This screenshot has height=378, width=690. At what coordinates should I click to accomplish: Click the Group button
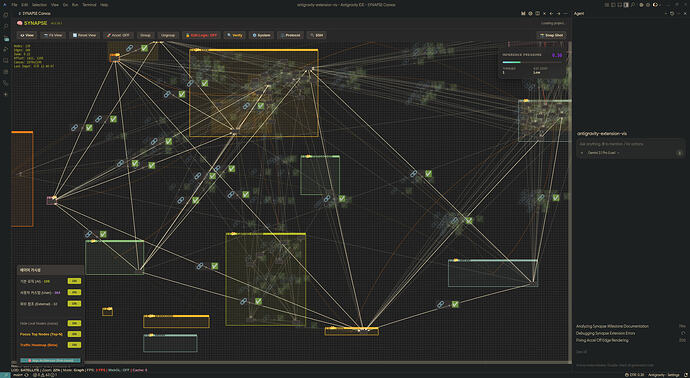pyautogui.click(x=145, y=35)
